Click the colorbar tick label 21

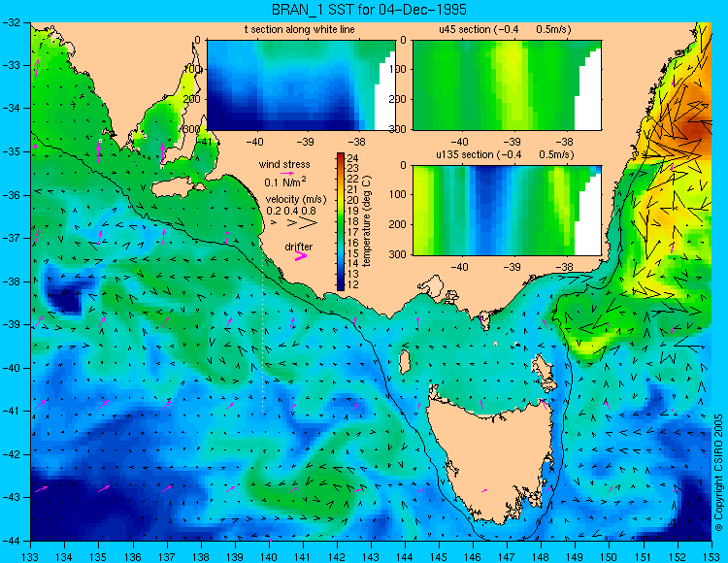[x=352, y=189]
